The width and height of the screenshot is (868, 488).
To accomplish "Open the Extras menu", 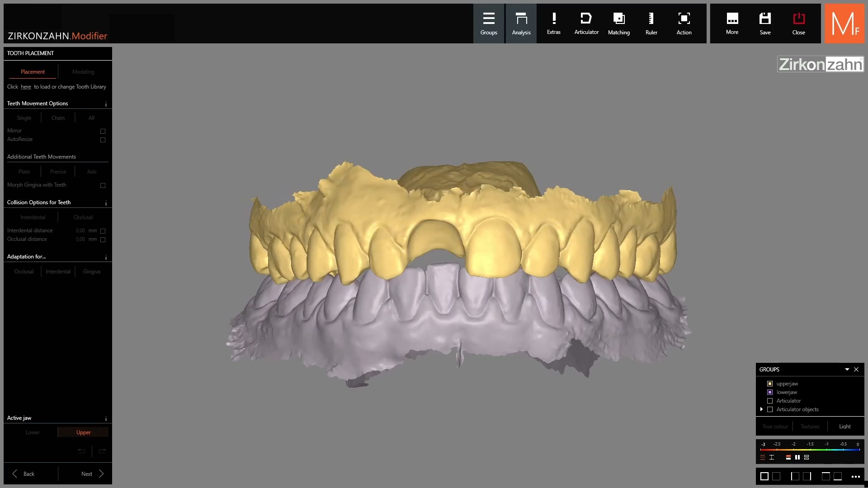I will pyautogui.click(x=554, y=23).
